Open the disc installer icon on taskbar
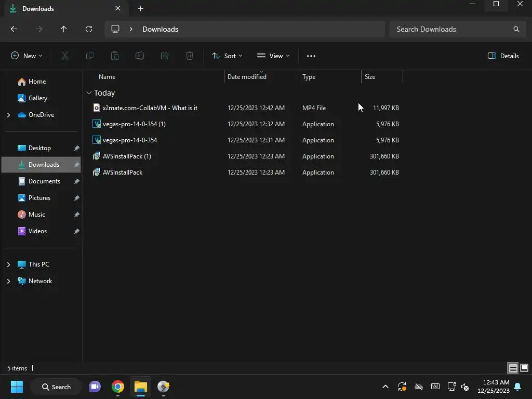The height and width of the screenshot is (399, 532). click(164, 387)
